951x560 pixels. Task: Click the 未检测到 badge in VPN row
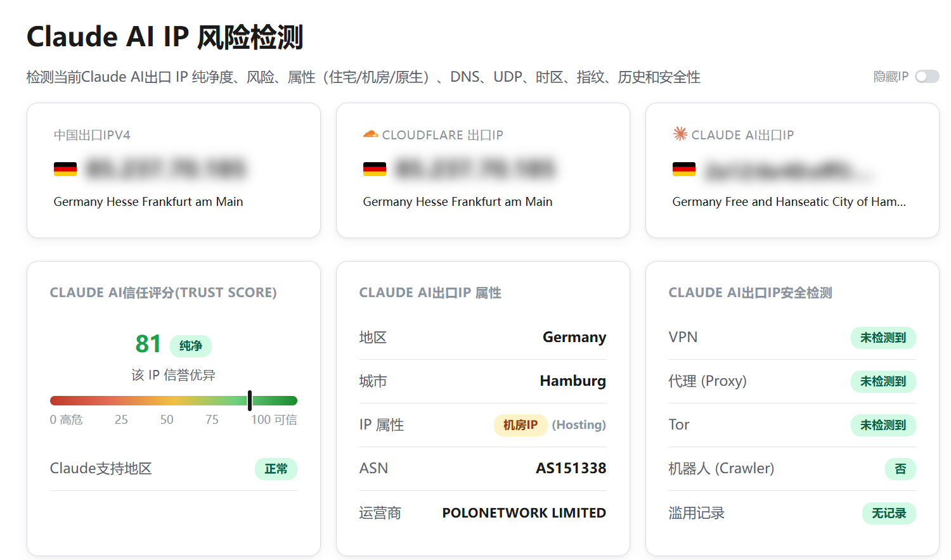(883, 338)
